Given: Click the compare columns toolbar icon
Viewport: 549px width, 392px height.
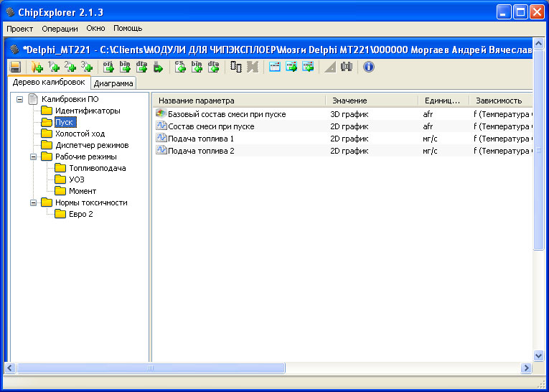Looking at the screenshot, I should point(236,67).
